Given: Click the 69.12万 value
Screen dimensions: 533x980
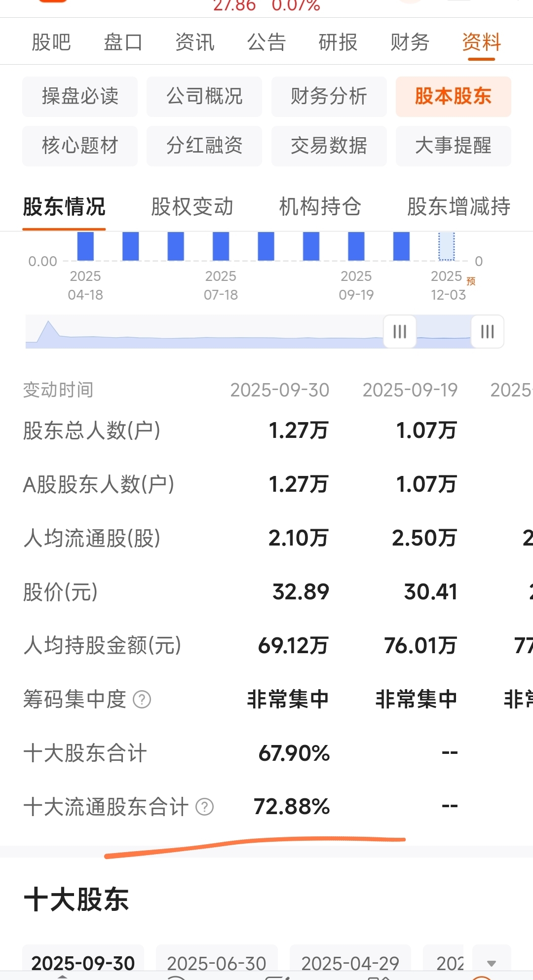Looking at the screenshot, I should (294, 646).
